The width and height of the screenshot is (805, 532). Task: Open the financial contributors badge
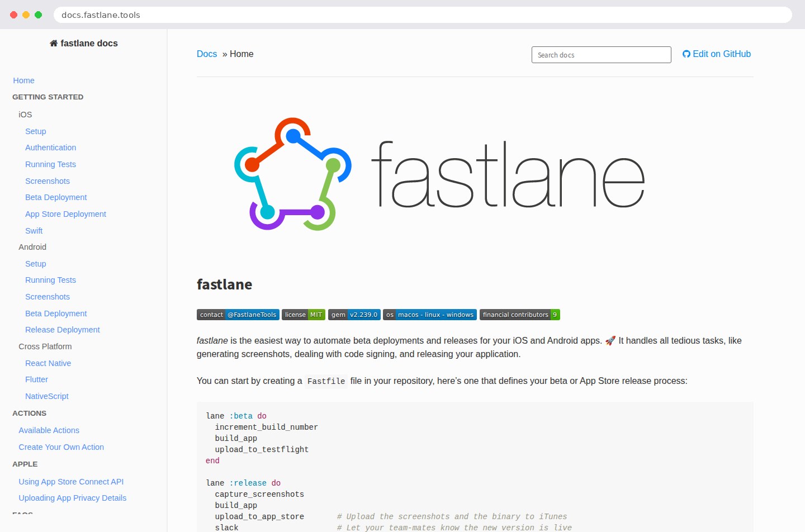tap(520, 315)
